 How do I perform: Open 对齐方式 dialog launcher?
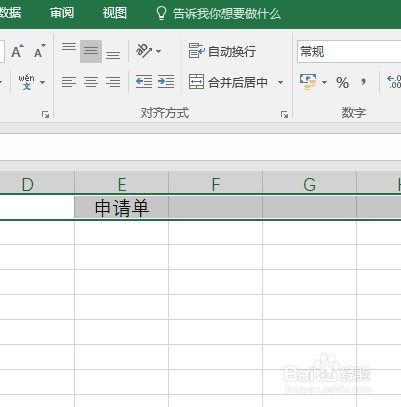[x=284, y=115]
